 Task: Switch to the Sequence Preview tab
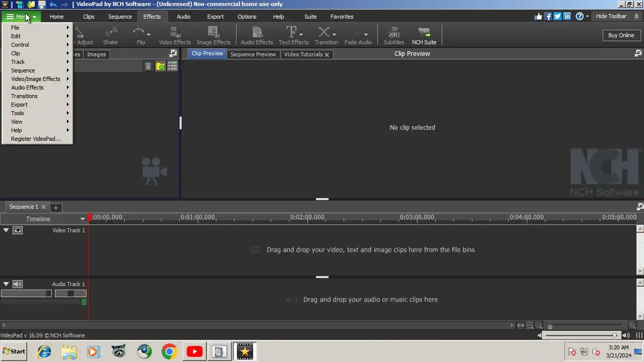pos(253,54)
